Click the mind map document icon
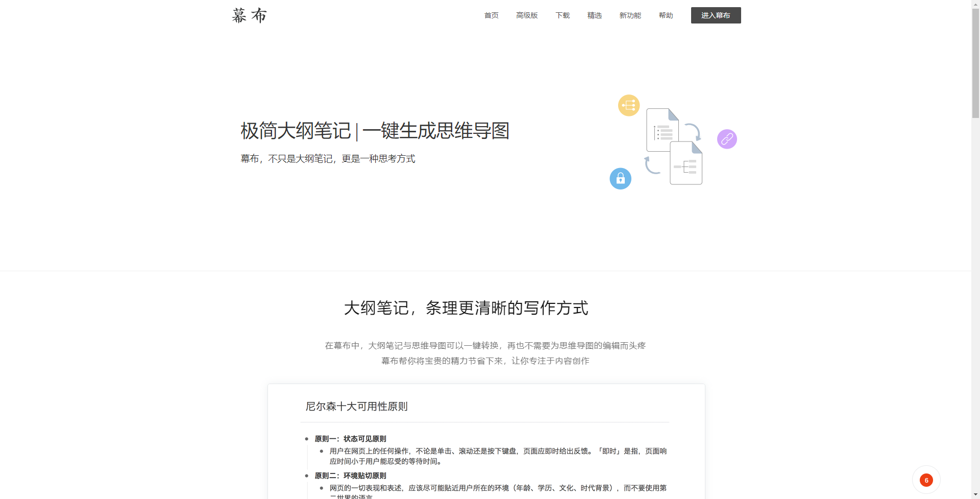 686,164
